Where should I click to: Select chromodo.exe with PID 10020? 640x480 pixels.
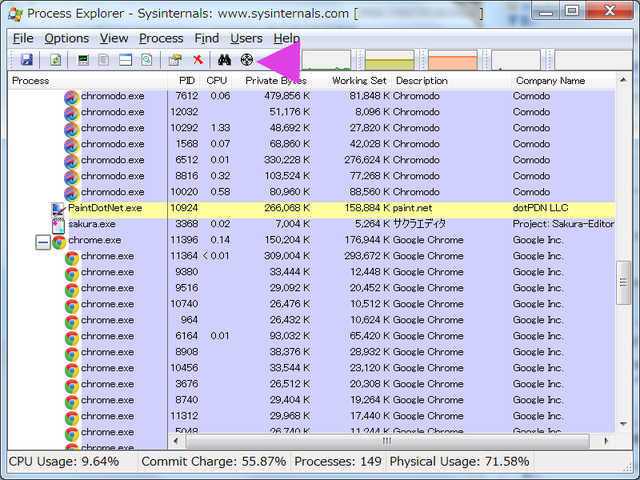(312, 192)
